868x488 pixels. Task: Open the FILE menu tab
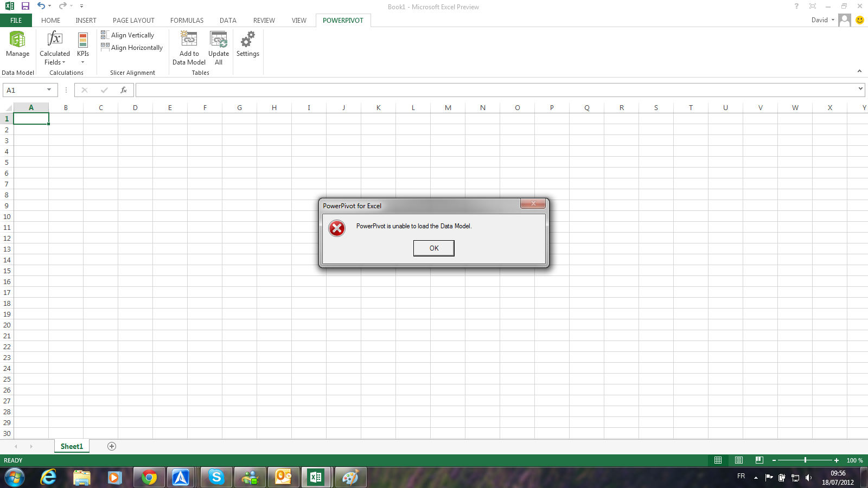point(16,21)
